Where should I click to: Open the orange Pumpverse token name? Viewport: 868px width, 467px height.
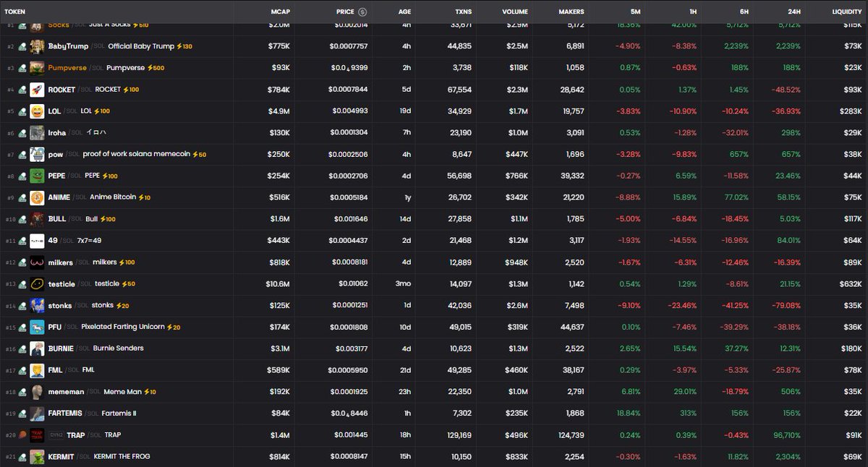tap(67, 68)
